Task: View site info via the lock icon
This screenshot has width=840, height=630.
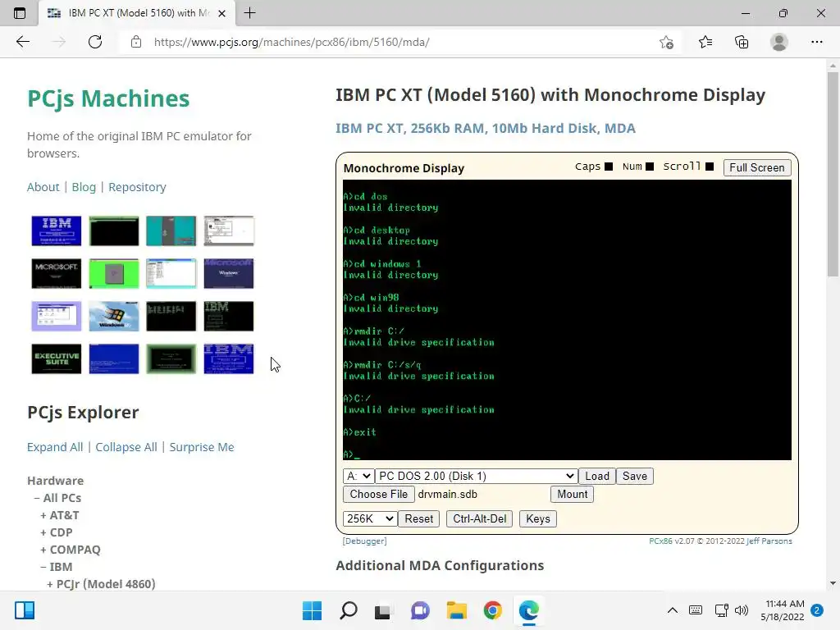Action: [136, 42]
